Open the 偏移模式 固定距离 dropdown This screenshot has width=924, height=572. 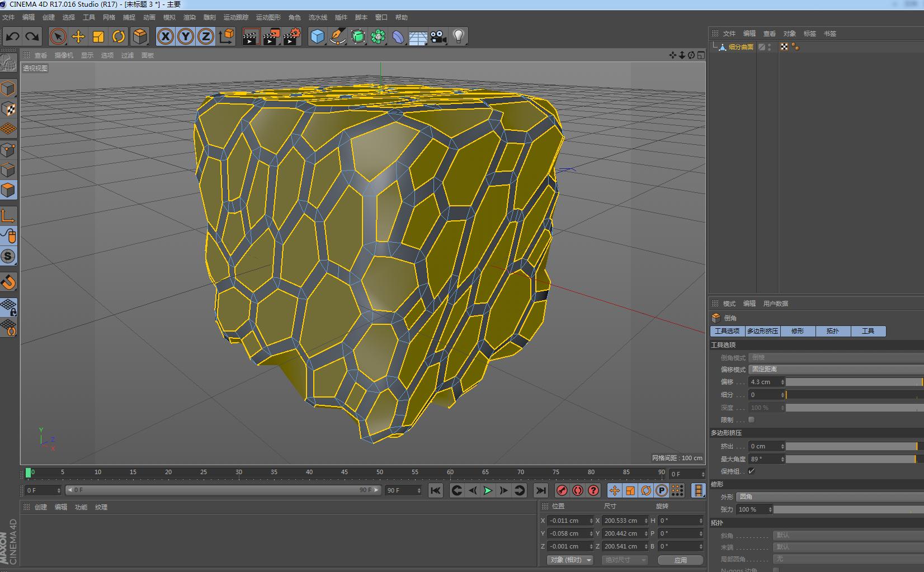765,369
